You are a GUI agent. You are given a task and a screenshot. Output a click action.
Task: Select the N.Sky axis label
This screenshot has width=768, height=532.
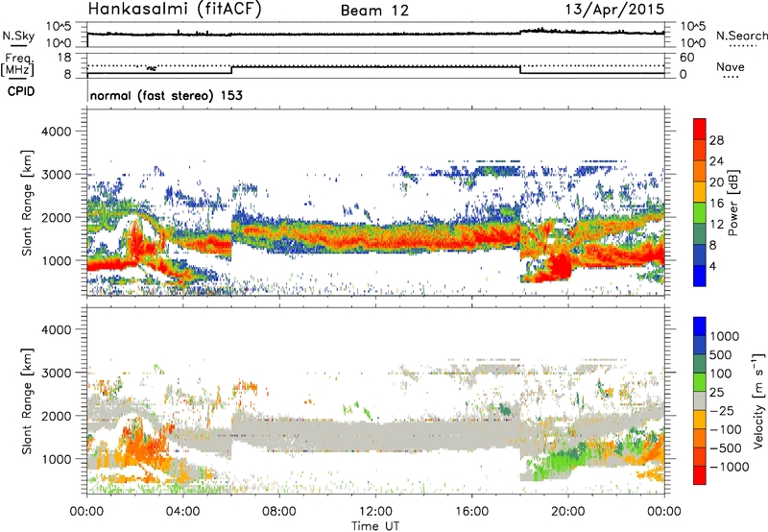pos(18,36)
